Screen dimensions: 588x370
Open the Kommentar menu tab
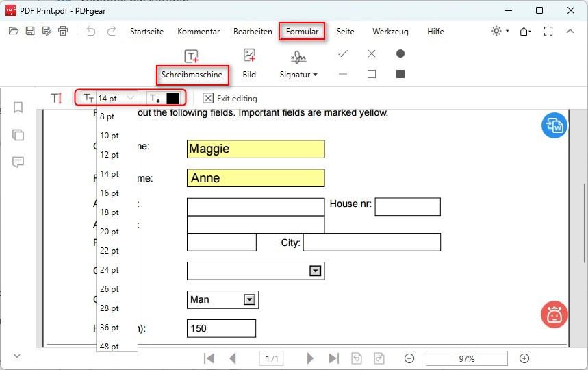pyautogui.click(x=199, y=32)
